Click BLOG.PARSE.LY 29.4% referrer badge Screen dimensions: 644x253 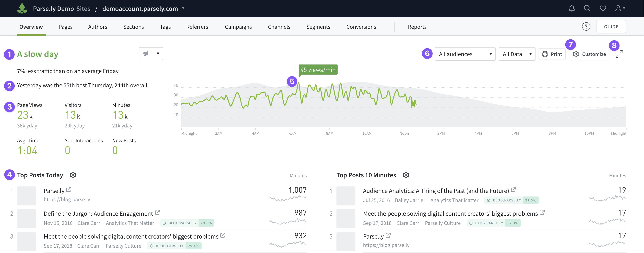pos(174,246)
